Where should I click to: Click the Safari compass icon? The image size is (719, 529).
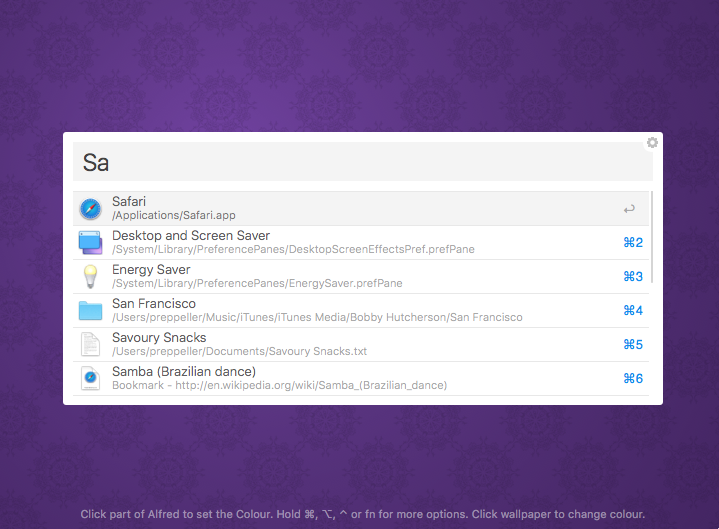pos(91,209)
